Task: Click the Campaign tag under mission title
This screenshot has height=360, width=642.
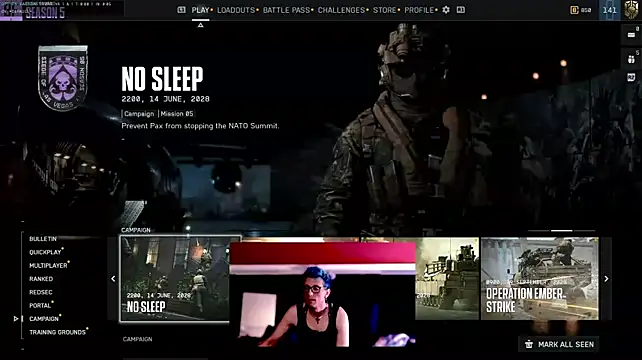Action: (139, 114)
